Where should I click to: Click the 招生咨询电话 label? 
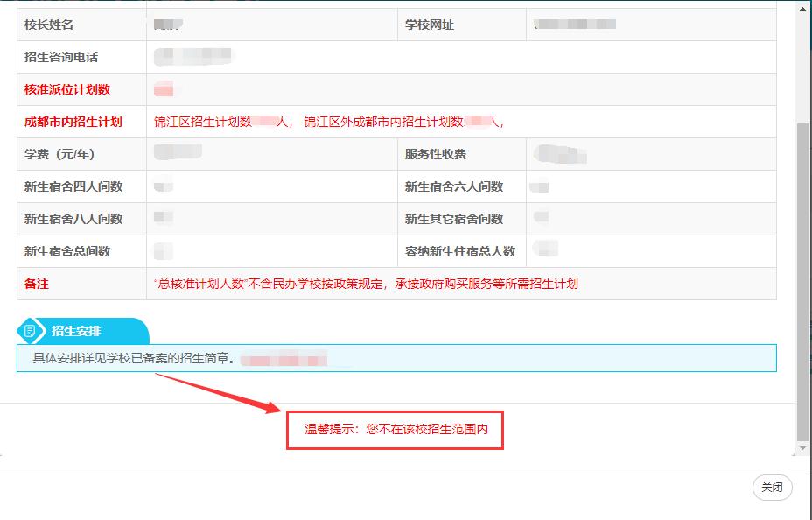[61, 57]
